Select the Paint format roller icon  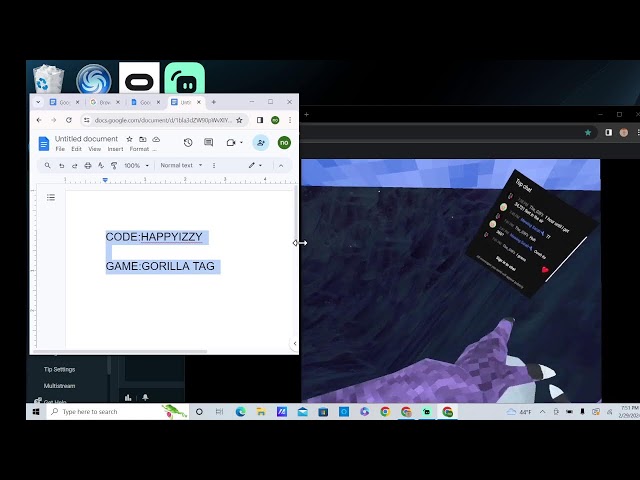point(114,165)
